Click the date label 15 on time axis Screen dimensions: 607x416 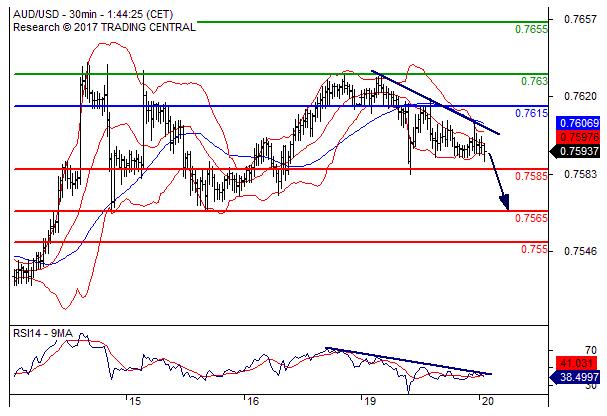[x=134, y=401]
